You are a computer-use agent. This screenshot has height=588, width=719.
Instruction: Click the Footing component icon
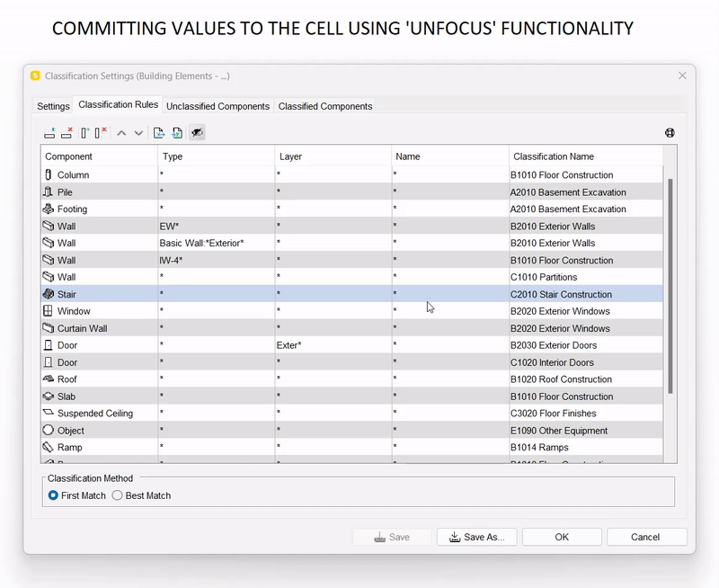tap(49, 209)
